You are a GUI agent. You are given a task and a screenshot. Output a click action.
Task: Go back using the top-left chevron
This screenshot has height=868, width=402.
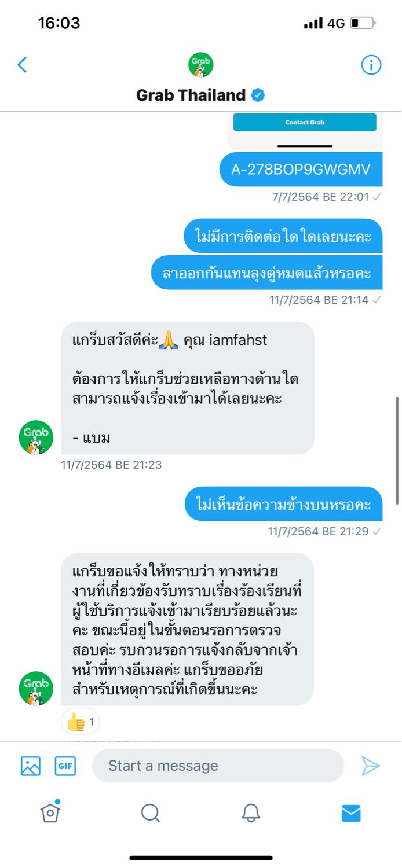22,65
